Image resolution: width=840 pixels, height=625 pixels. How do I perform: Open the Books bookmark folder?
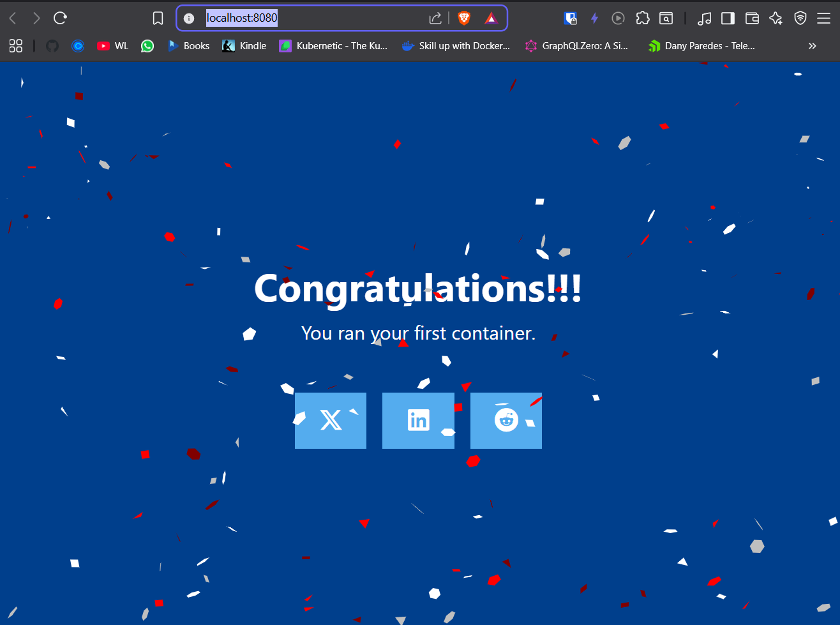pos(188,46)
